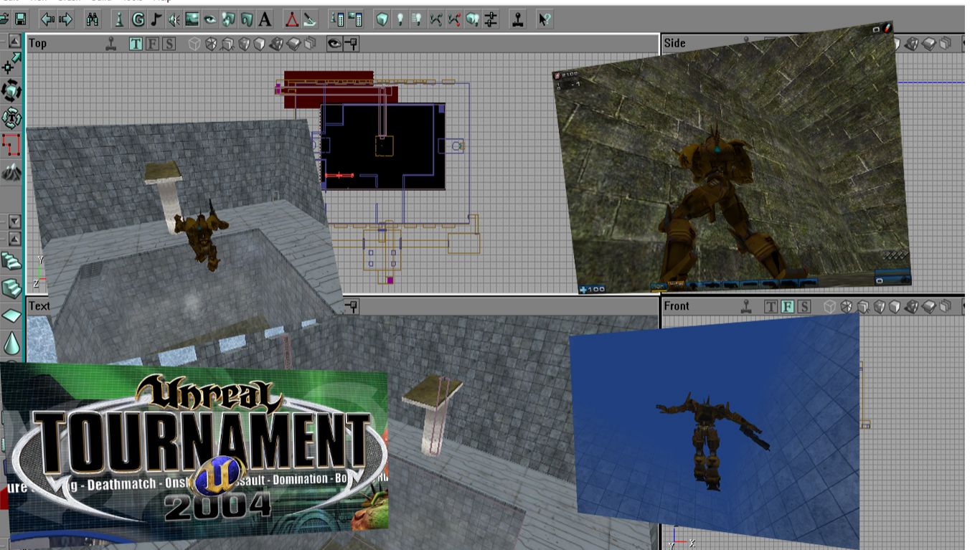Select the Camera Movement tool in toolbox

point(11,65)
